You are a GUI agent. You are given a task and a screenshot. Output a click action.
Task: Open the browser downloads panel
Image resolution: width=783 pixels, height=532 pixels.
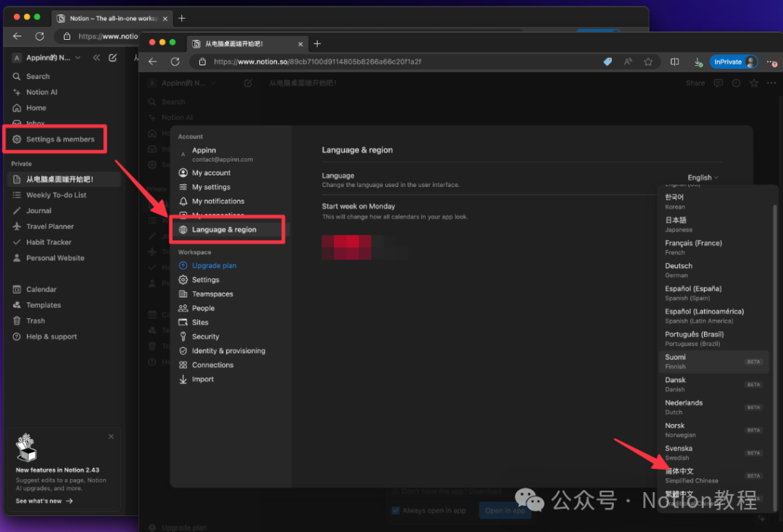[x=698, y=62]
